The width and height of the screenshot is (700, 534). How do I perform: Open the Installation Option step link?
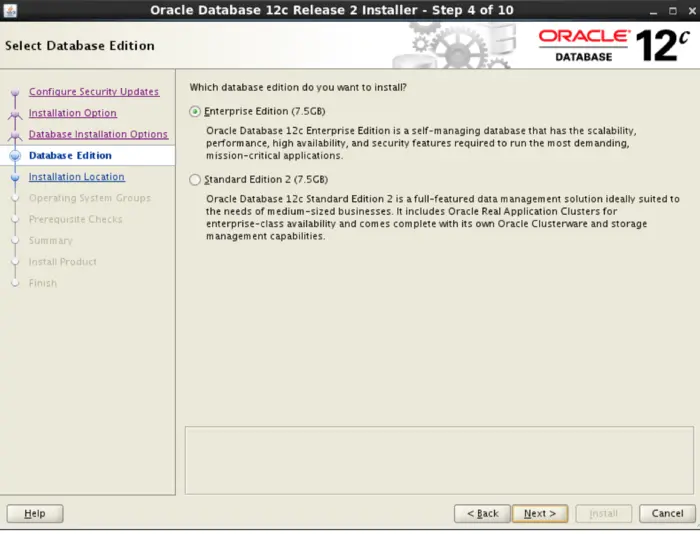tap(73, 113)
